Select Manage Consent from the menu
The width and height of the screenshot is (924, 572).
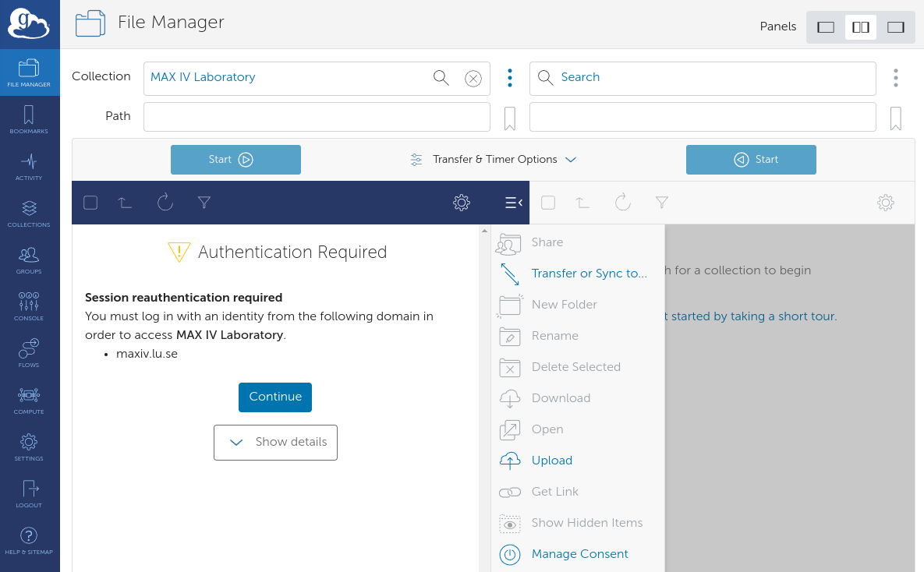point(579,554)
